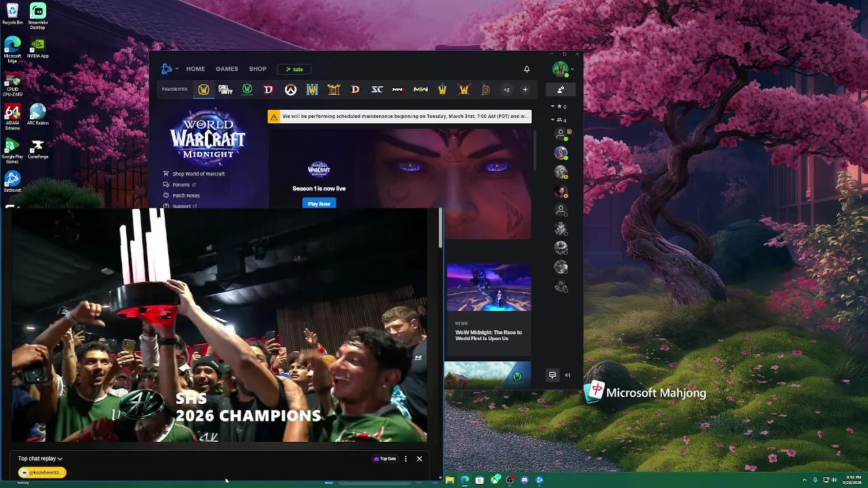The width and height of the screenshot is (868, 488).
Task: Open Shop World of Warcraft link
Action: pyautogui.click(x=194, y=174)
